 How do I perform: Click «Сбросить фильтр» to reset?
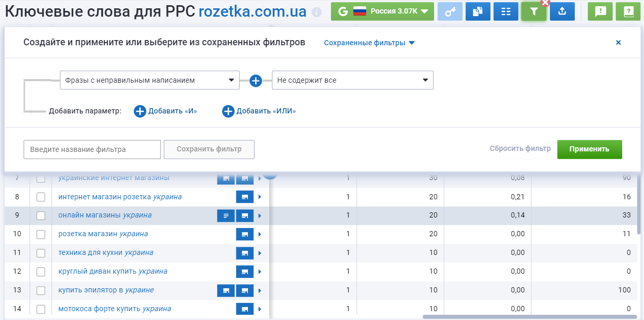[x=520, y=149]
